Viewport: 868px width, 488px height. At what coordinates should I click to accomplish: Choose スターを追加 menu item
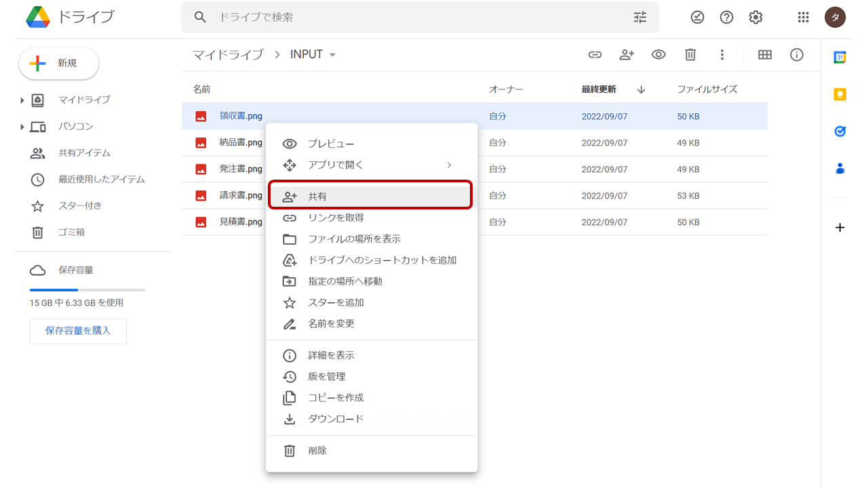pos(372,302)
